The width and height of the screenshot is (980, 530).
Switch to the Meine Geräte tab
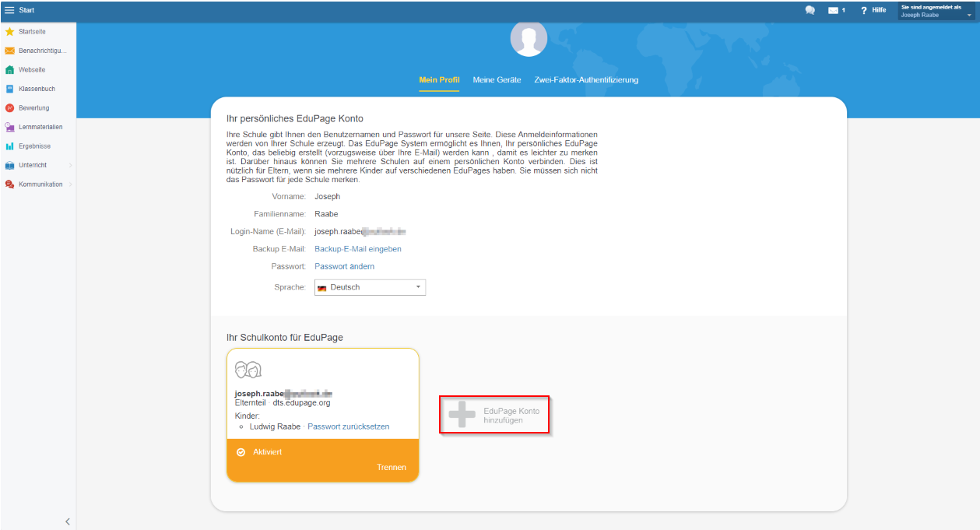click(x=497, y=80)
